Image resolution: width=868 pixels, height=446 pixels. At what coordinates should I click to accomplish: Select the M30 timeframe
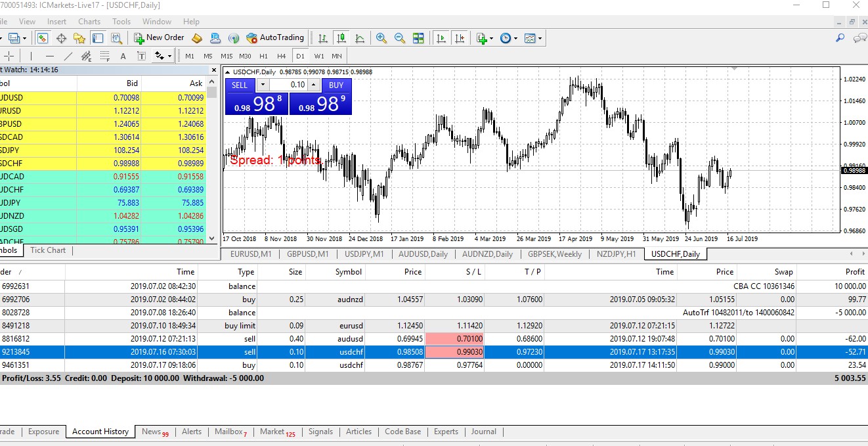click(x=245, y=56)
